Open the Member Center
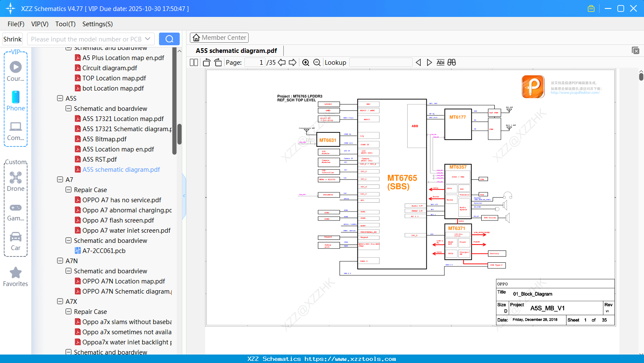 click(219, 38)
